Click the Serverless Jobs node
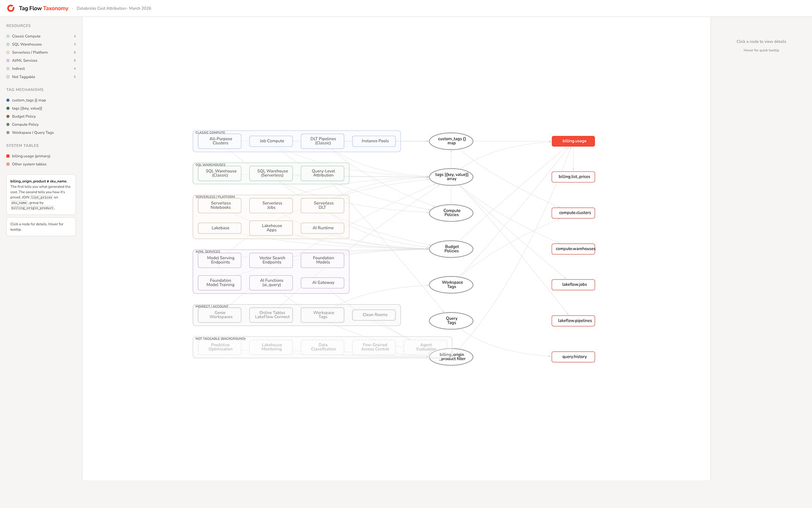812x508 pixels. 271,205
